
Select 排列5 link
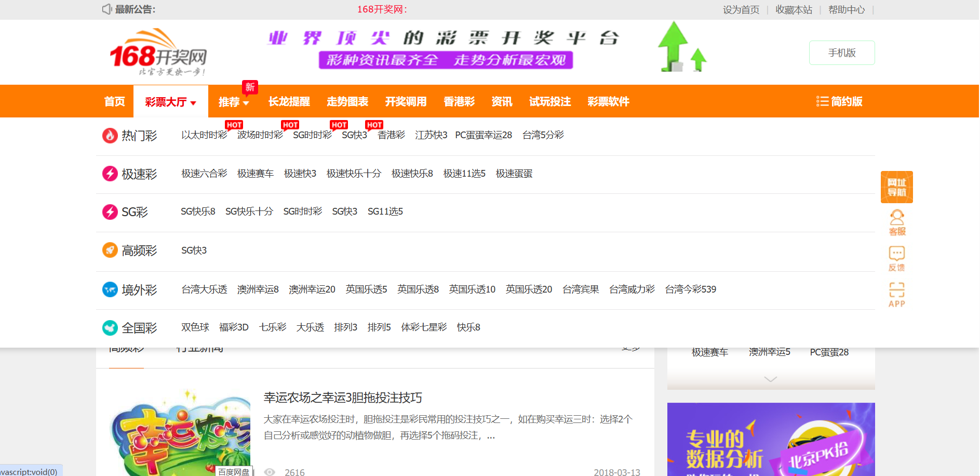tap(379, 327)
